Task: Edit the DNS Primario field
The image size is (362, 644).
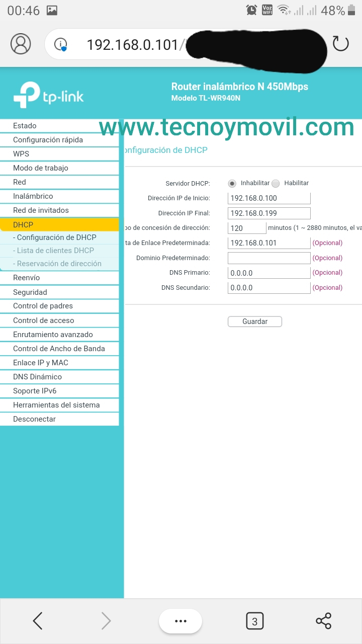Action: click(269, 273)
